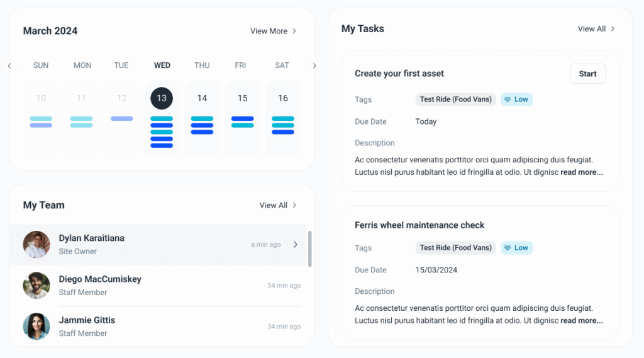Click Jammie Gittis's avatar picture
644x358 pixels.
[x=36, y=327]
